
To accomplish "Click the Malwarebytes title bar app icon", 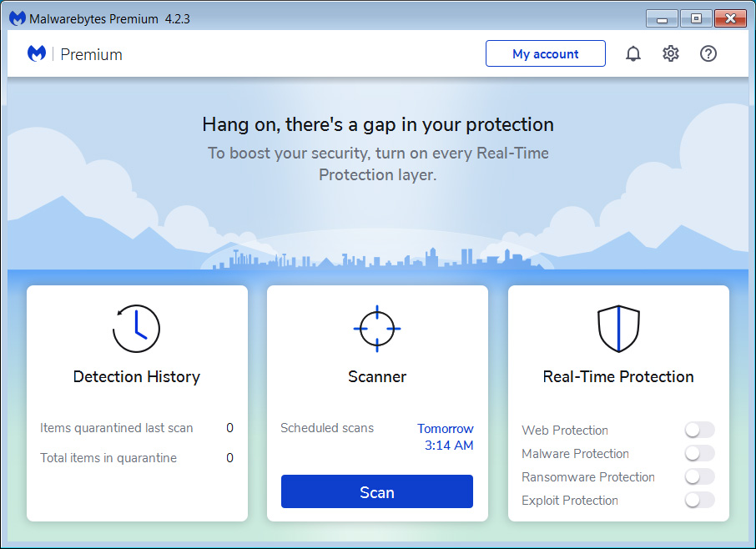I will 18,18.
